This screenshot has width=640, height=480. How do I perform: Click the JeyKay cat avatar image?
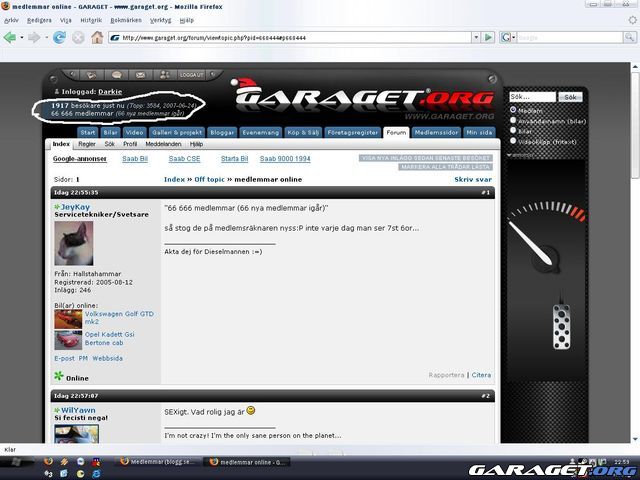tap(74, 243)
